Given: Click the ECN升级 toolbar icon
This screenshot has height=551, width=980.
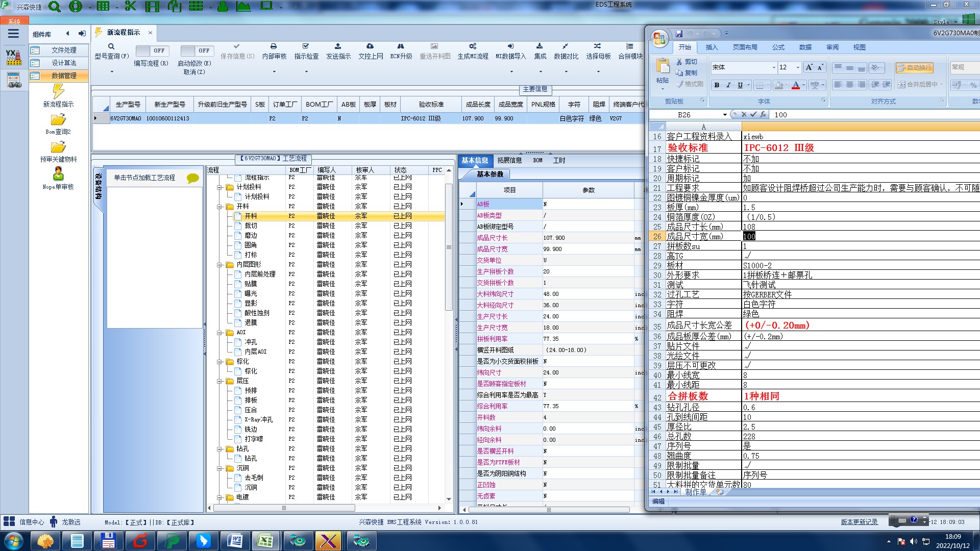Looking at the screenshot, I should pos(401,46).
